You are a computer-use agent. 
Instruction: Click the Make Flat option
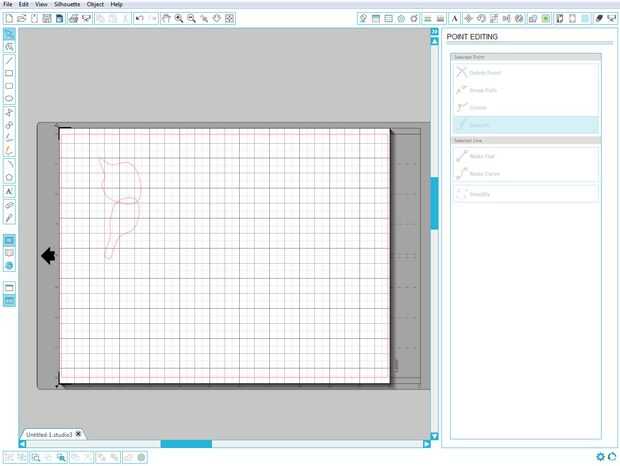tap(527, 156)
